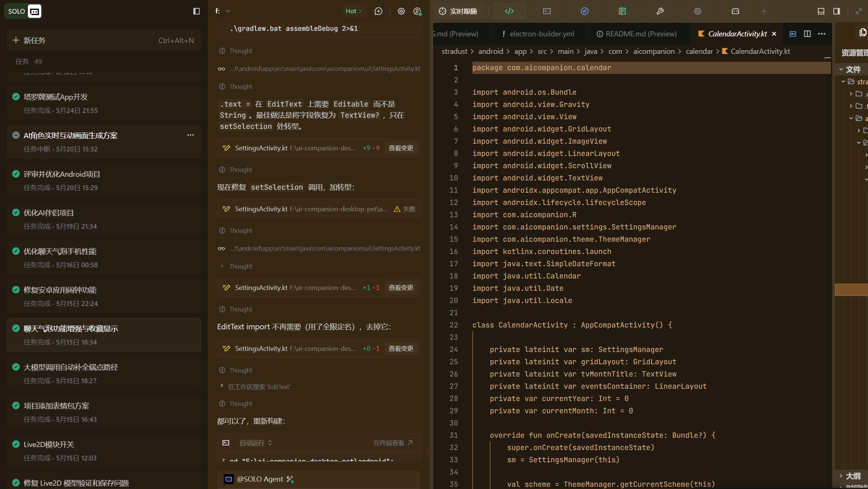Open the terminal panel icon
Viewport: 868px width, 489px height.
tap(547, 11)
